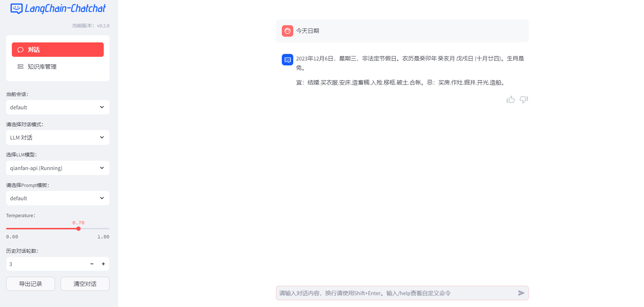
Task: Click the 历史对话轮数 label
Action: (x=22, y=251)
